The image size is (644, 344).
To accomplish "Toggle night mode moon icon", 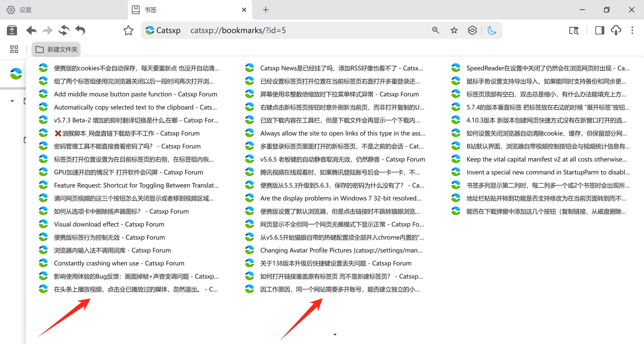I will click(x=492, y=30).
